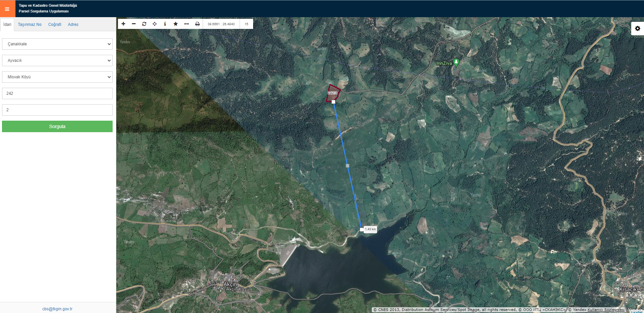
Task: Click the print map icon
Action: [x=197, y=24]
